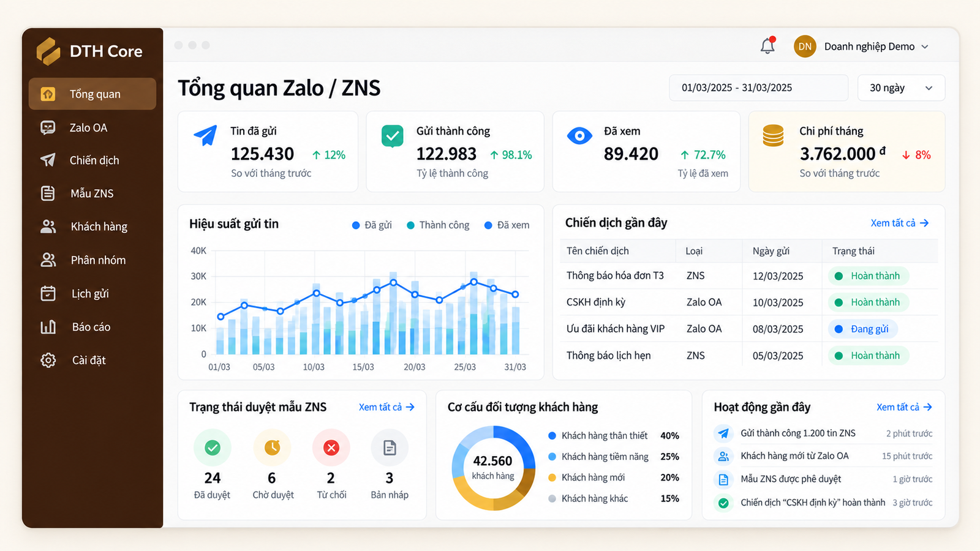This screenshot has width=980, height=551.
Task: Click the Mẫu ZNS document icon in sidebar
Action: (x=48, y=193)
